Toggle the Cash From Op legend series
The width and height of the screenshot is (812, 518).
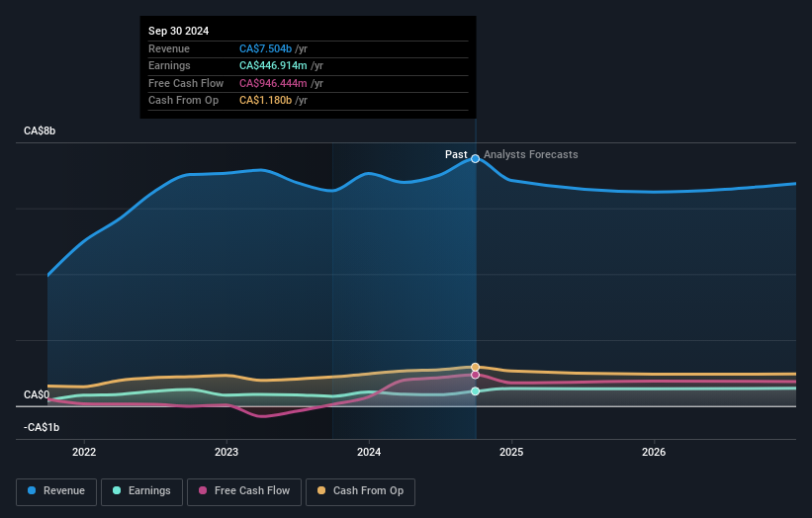[360, 491]
